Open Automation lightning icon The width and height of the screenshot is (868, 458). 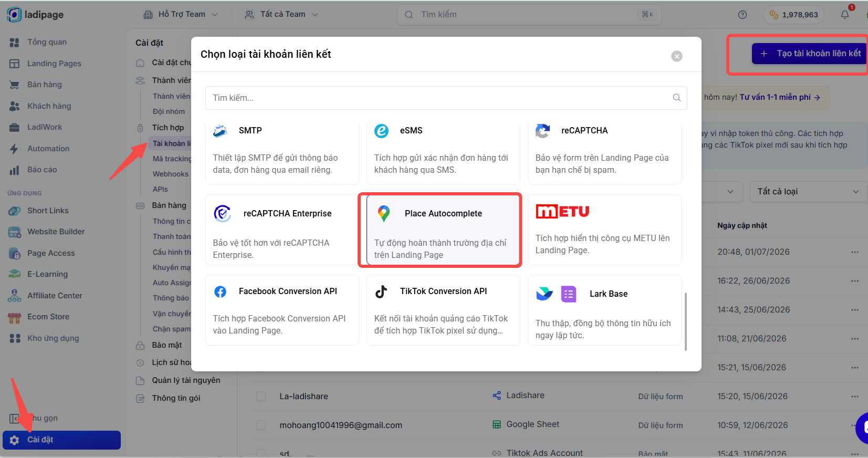15,149
